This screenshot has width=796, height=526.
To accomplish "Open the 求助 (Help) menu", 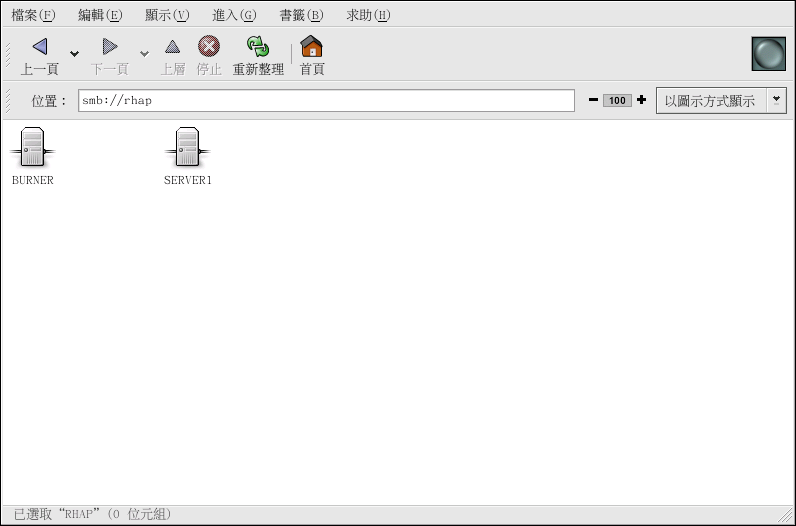I will 368,15.
